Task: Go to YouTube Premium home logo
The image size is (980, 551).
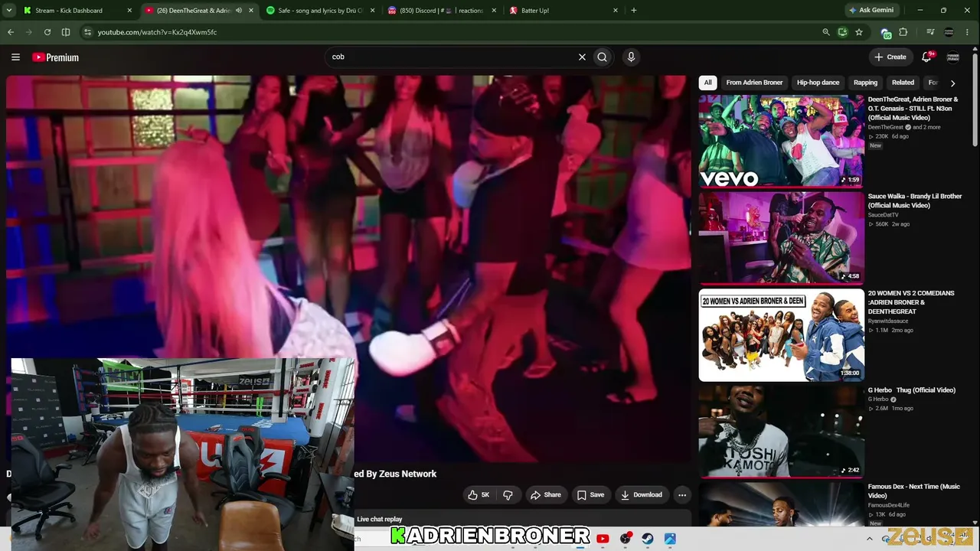Action: 55,57
